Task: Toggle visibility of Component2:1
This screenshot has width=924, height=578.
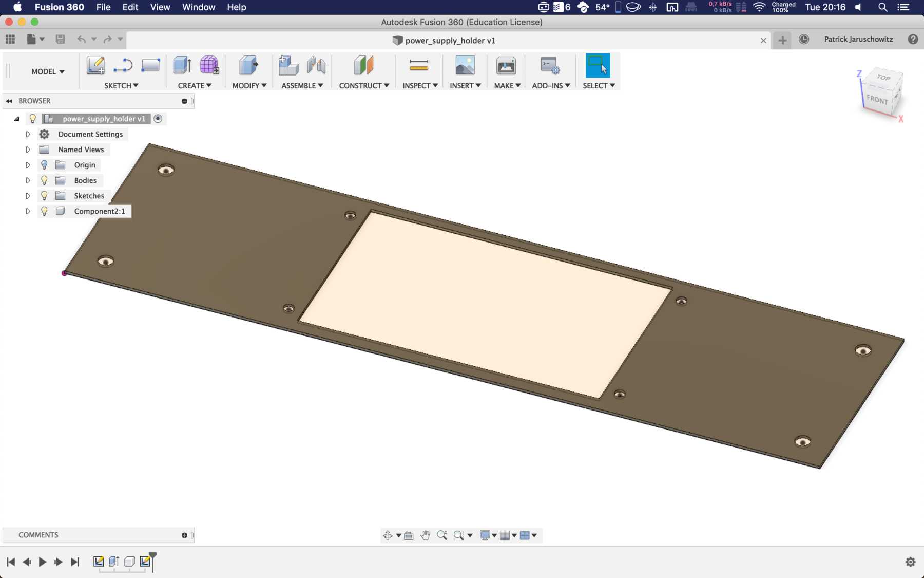Action: point(44,211)
